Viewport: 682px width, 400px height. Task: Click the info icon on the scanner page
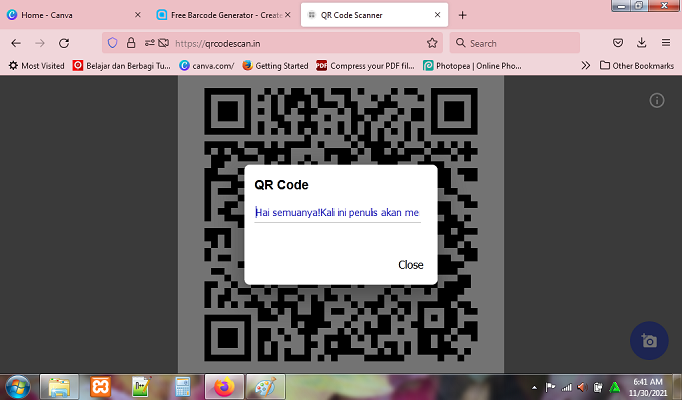pos(657,100)
